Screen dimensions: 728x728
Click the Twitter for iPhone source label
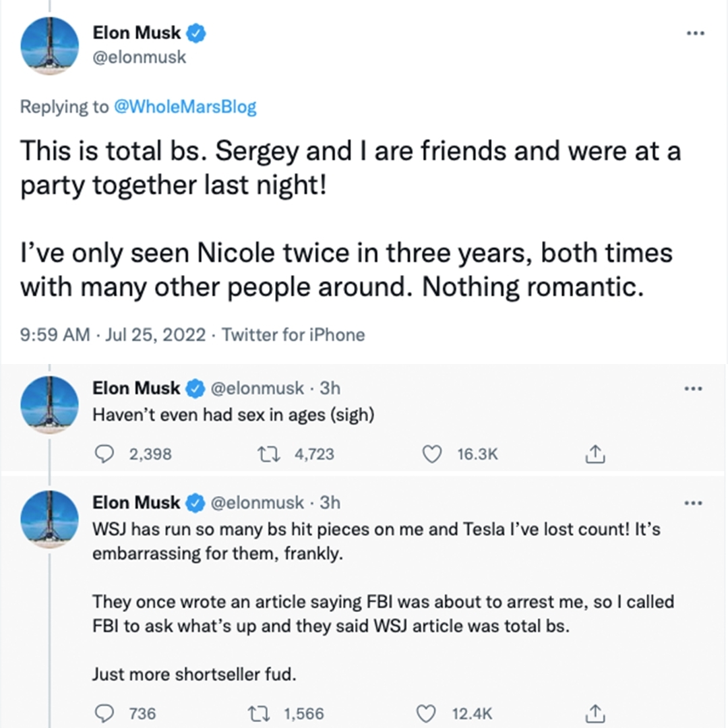tap(293, 334)
